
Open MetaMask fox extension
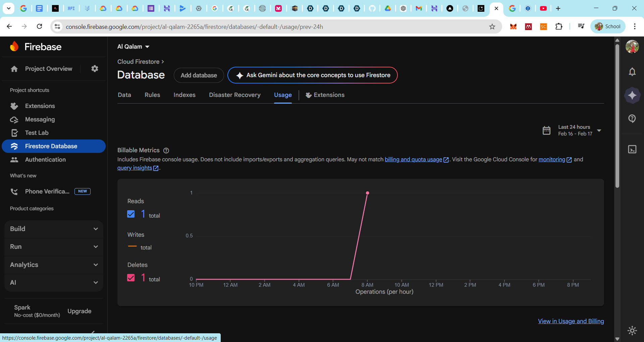(513, 26)
